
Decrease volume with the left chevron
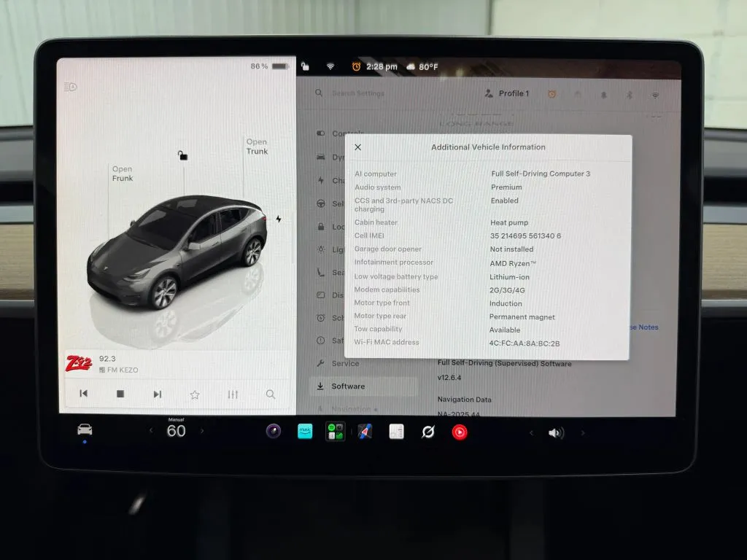point(531,433)
